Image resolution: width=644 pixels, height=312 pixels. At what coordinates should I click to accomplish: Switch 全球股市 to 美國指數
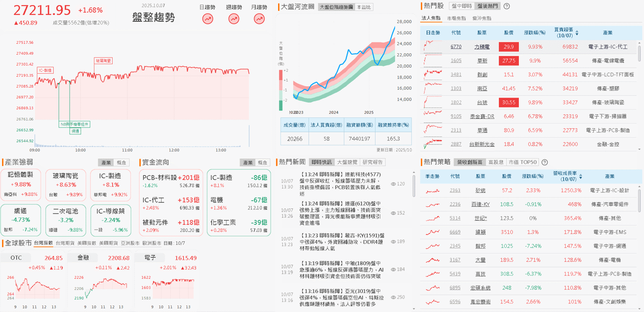(x=87, y=244)
